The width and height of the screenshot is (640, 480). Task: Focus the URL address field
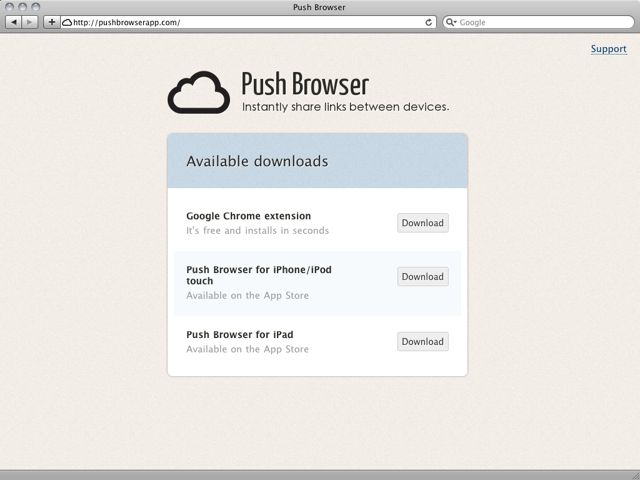point(248,22)
